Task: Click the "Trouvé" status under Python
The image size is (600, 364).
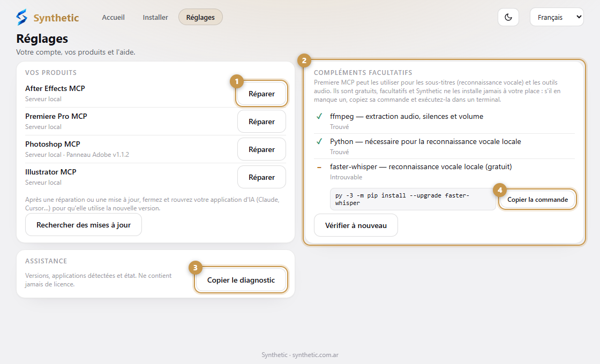Action: (x=340, y=152)
